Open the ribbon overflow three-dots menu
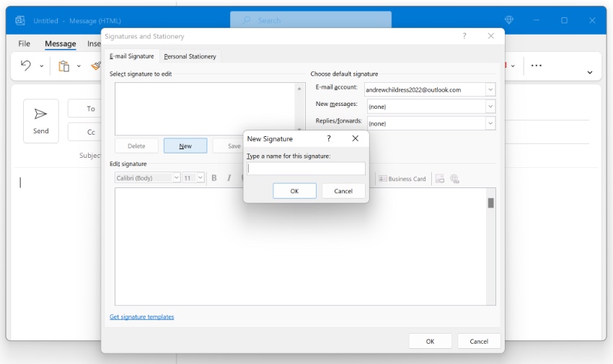Screen dimensions: 613x364 tap(537, 66)
